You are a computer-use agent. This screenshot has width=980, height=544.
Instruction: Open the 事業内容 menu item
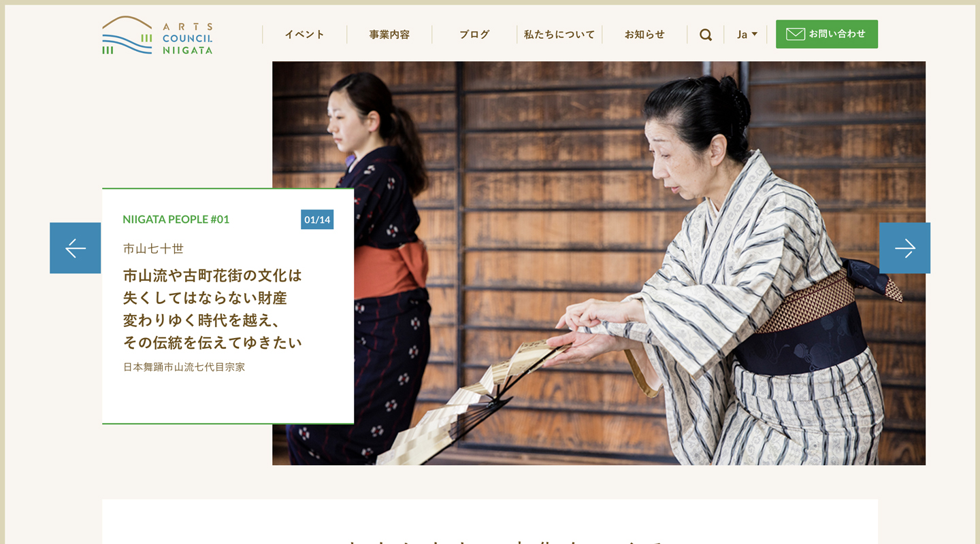pos(389,35)
